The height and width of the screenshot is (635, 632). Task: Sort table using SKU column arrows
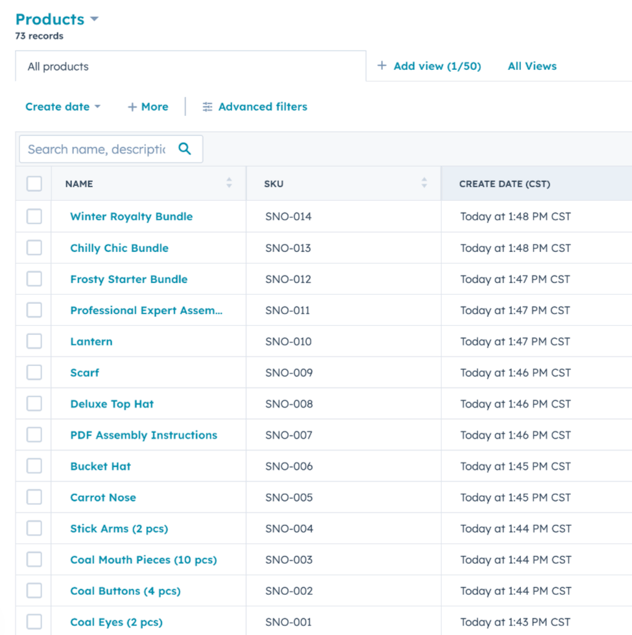[x=424, y=183]
